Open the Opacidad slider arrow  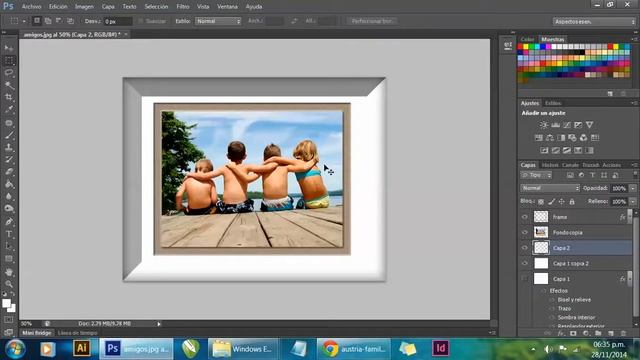[x=633, y=188]
